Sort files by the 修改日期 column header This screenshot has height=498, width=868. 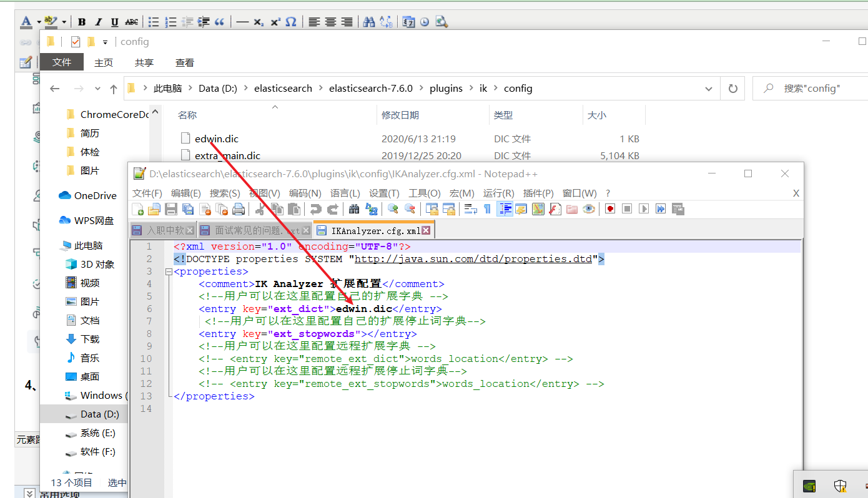(x=401, y=115)
